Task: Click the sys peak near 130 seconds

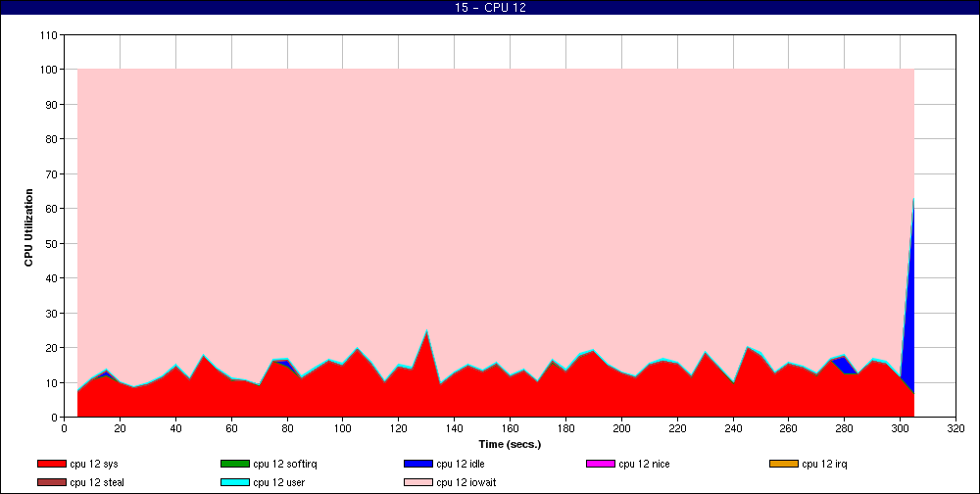Action: [x=426, y=332]
